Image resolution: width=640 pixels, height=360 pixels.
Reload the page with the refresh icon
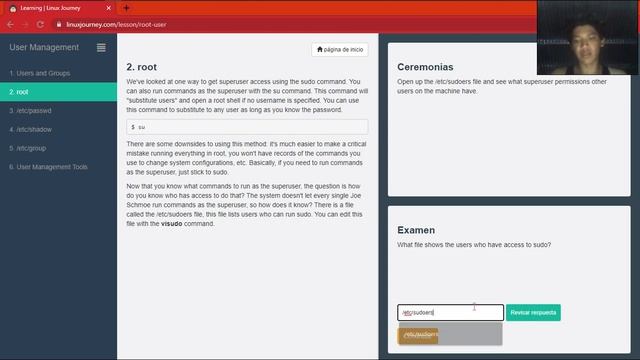click(x=40, y=24)
